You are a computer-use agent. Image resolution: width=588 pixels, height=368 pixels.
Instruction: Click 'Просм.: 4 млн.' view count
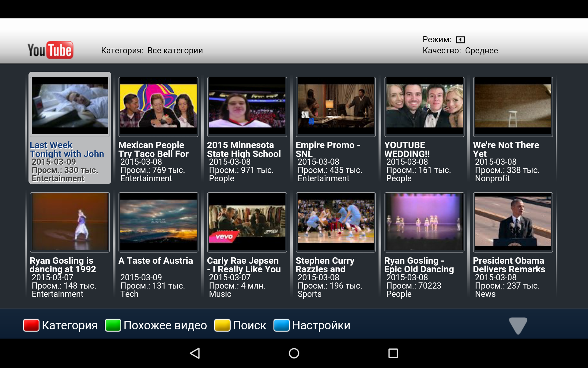[237, 286]
